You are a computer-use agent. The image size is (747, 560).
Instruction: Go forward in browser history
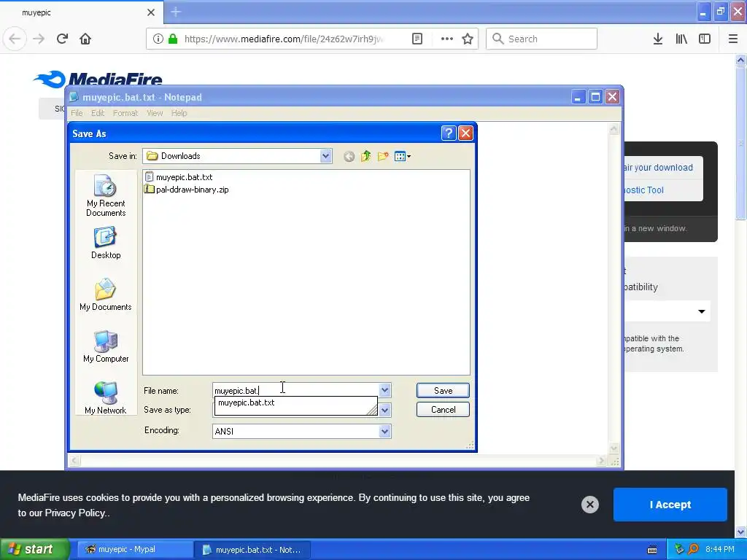[39, 39]
